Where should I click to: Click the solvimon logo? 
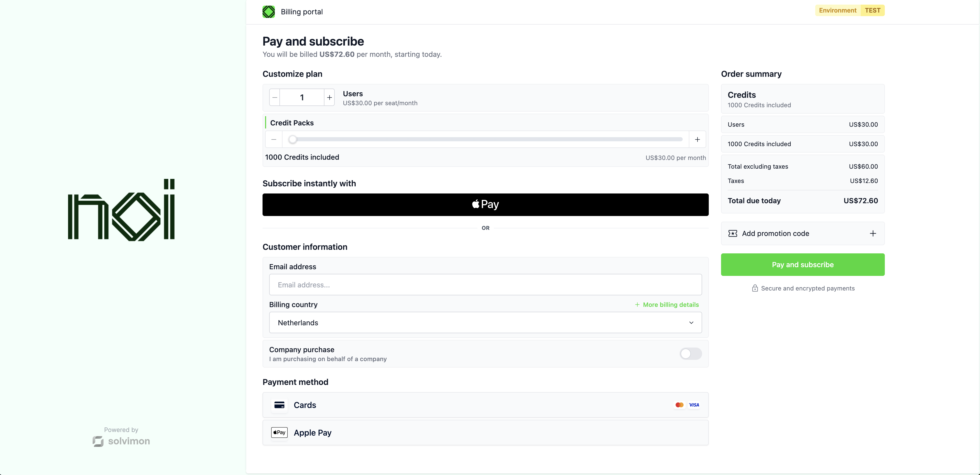(x=121, y=441)
